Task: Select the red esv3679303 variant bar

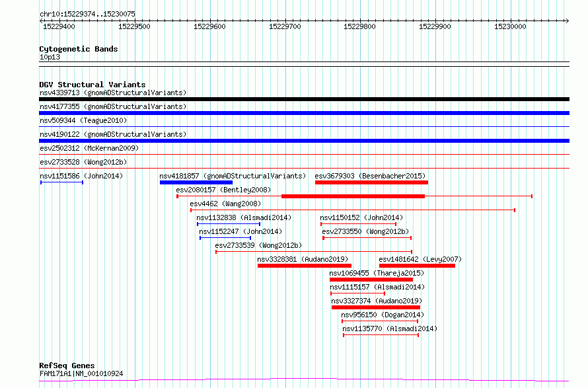Action: tap(371, 182)
